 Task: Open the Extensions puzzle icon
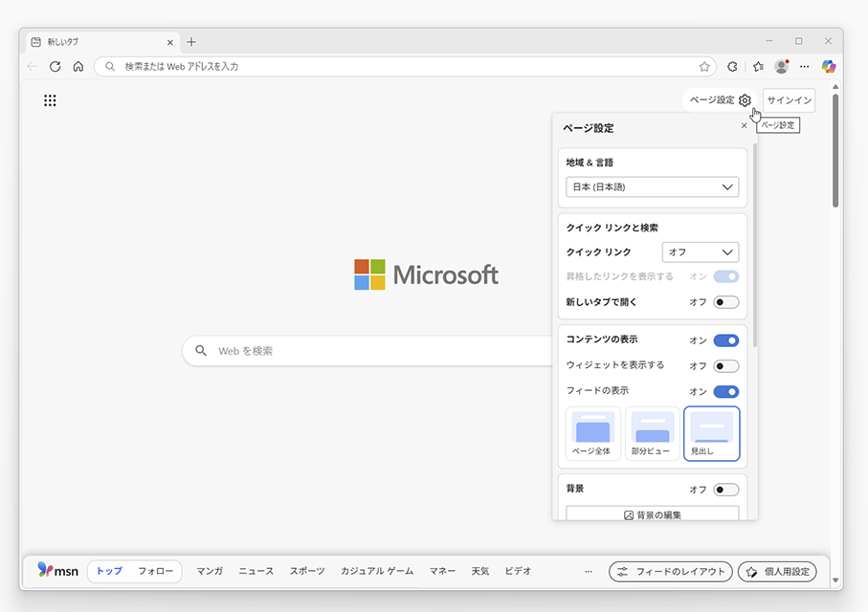pos(732,66)
